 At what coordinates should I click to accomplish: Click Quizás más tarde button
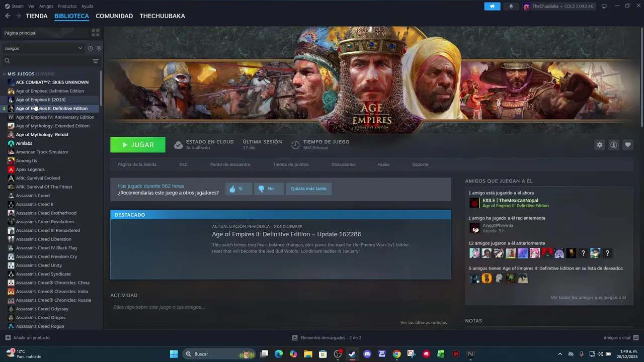tap(308, 189)
